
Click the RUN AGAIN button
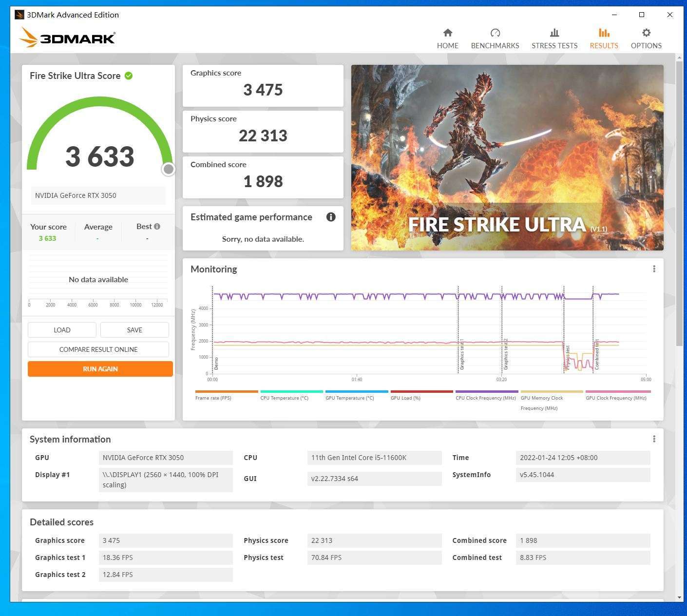(100, 369)
